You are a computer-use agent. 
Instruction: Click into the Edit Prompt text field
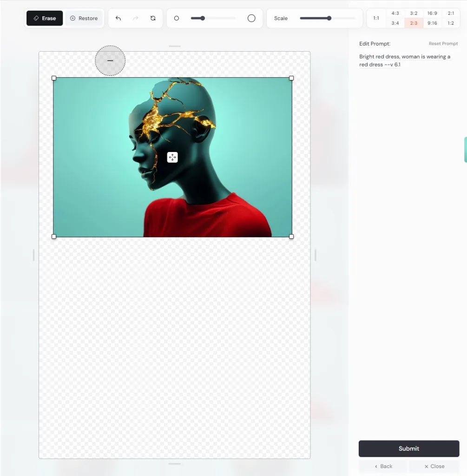(404, 60)
